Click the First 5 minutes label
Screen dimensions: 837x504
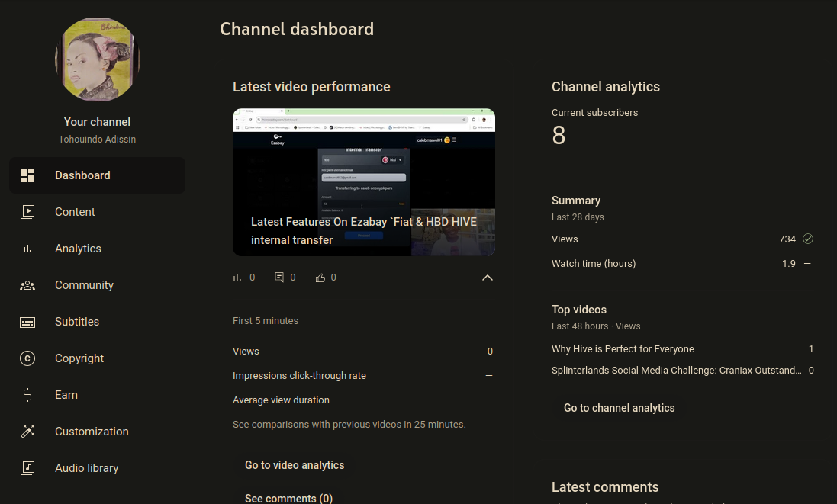pos(266,320)
